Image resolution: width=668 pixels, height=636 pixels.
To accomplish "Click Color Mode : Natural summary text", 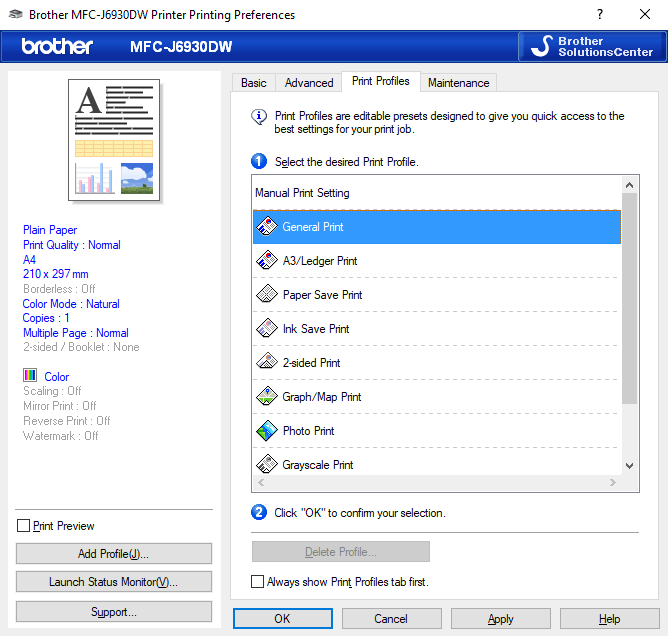I will coord(71,304).
